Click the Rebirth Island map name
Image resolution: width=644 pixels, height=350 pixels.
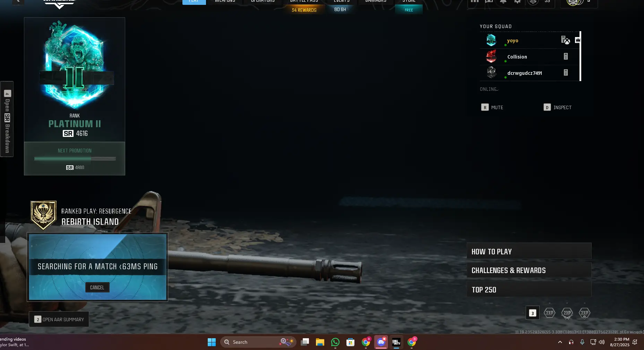[90, 222]
